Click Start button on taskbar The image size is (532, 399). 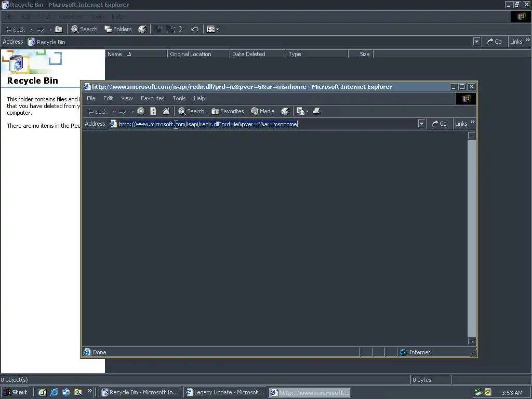(15, 392)
